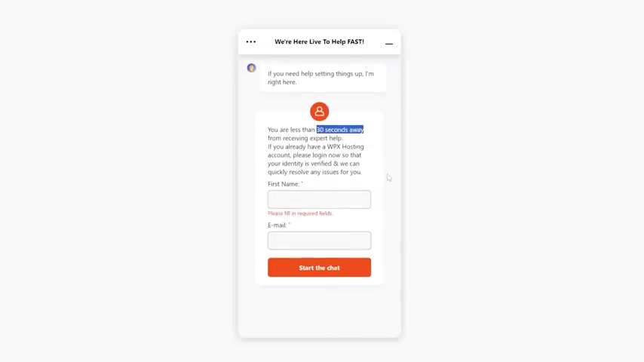Click the agent avatar beside the greeting
644x362 pixels.
point(251,68)
